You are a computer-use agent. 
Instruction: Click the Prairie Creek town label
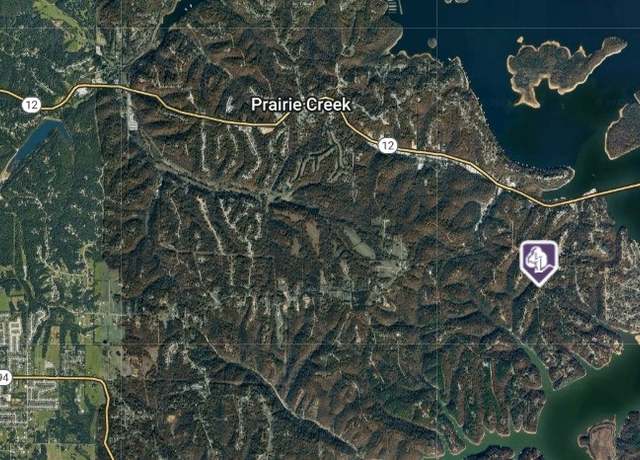point(301,104)
